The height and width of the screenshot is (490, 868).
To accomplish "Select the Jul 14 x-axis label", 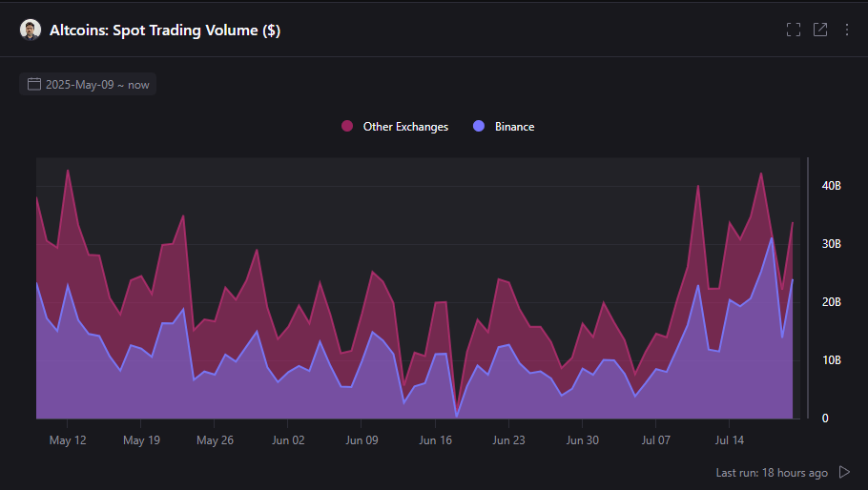I will (729, 440).
